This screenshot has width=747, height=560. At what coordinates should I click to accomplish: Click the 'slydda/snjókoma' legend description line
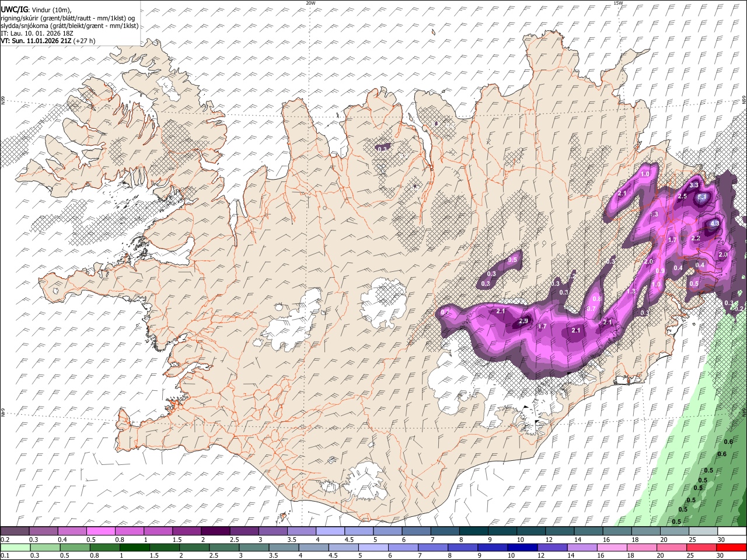[69, 26]
